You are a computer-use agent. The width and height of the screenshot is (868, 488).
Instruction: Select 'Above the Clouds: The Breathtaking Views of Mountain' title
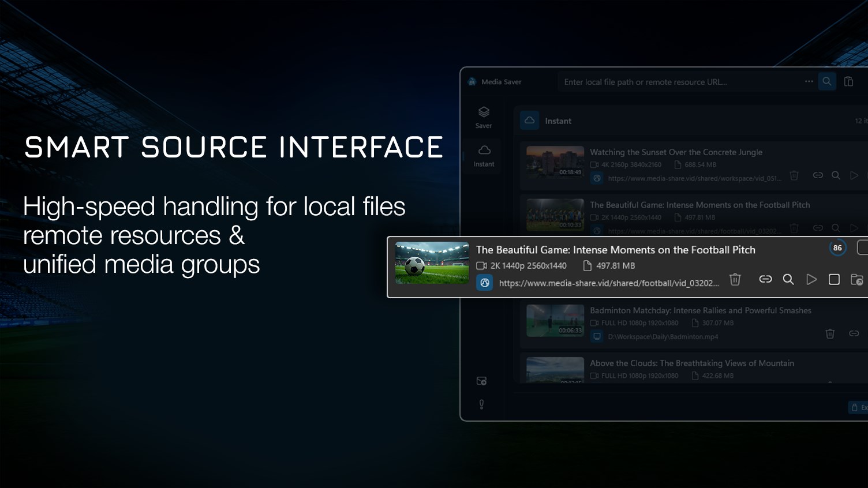tap(692, 363)
